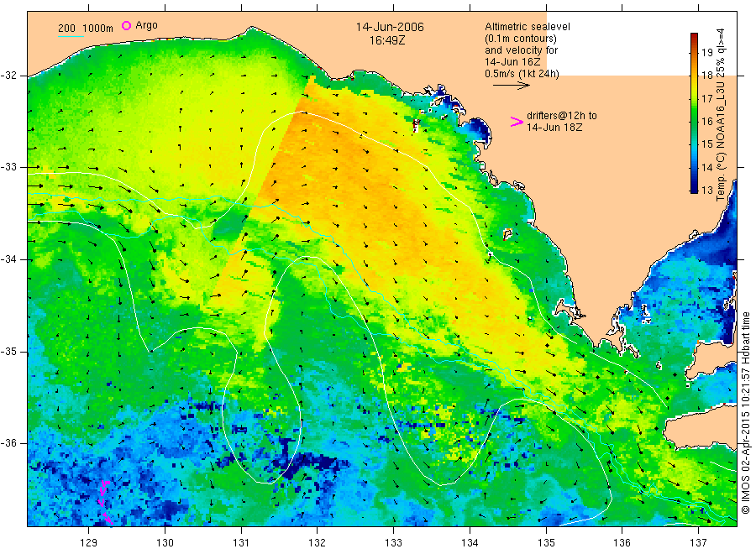
Task: Click the colorbar tick label "17"
Action: (x=706, y=98)
